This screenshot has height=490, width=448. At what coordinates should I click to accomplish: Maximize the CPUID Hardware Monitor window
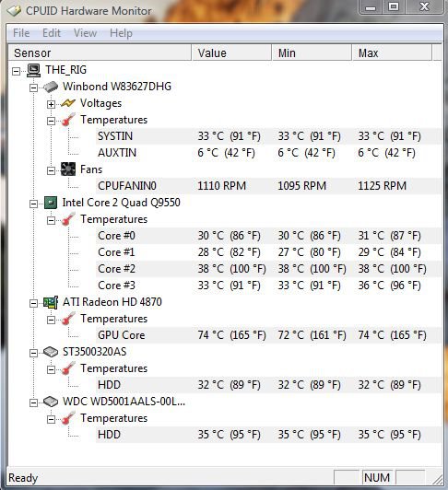394,6
